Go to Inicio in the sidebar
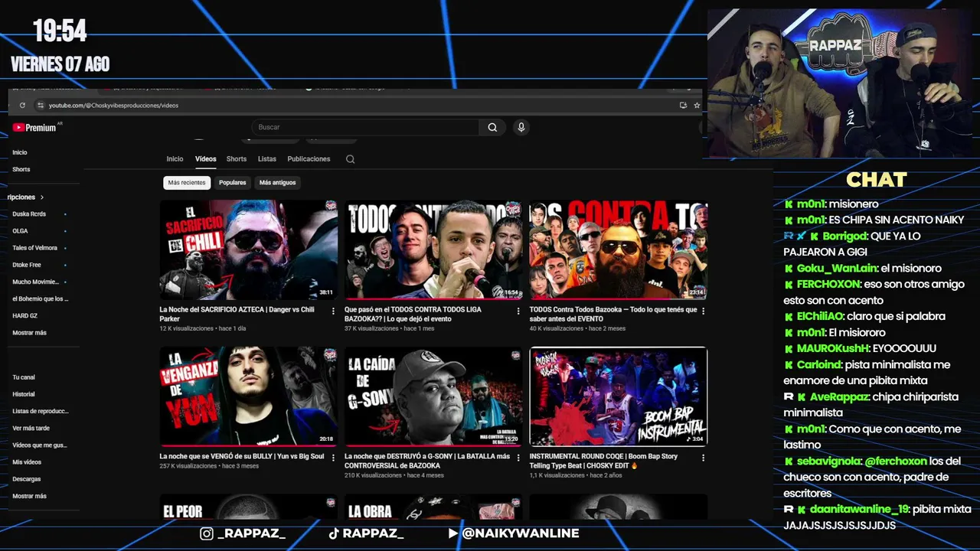Screen dimensions: 980x551 [20, 152]
